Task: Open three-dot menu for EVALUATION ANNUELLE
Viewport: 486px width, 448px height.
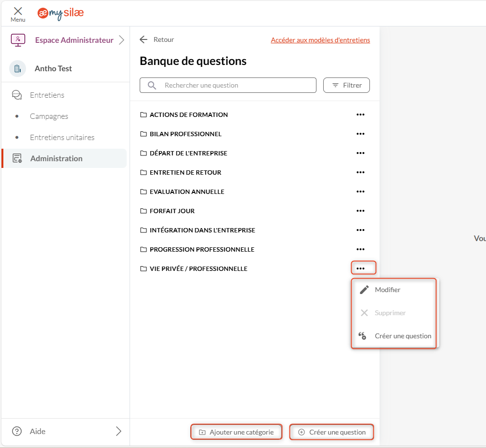Action: [x=360, y=192]
